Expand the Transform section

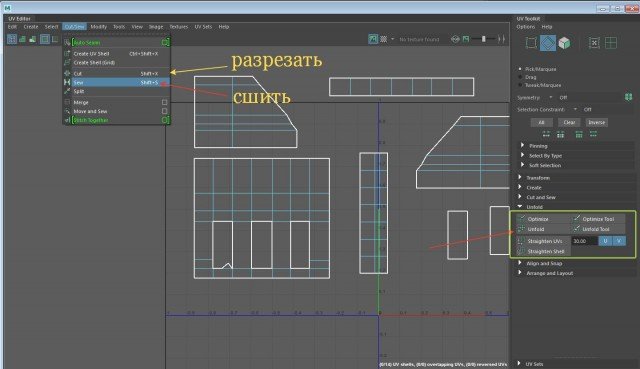coord(520,177)
